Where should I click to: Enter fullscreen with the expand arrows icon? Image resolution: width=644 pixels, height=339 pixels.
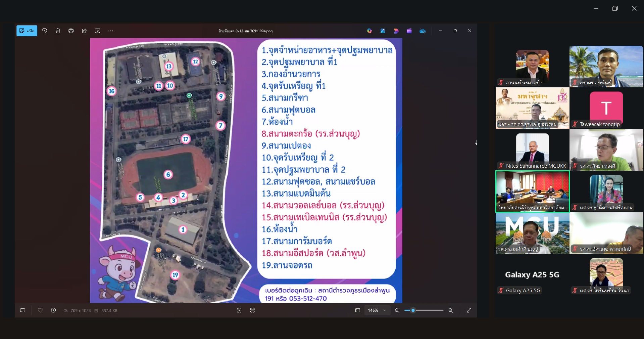[x=469, y=310]
